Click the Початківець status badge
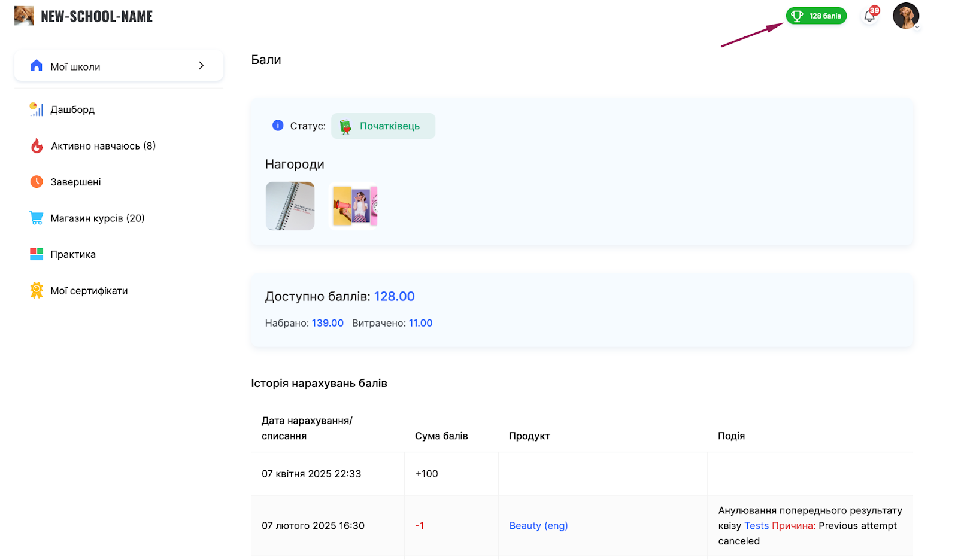Image resolution: width=958 pixels, height=560 pixels. click(383, 126)
